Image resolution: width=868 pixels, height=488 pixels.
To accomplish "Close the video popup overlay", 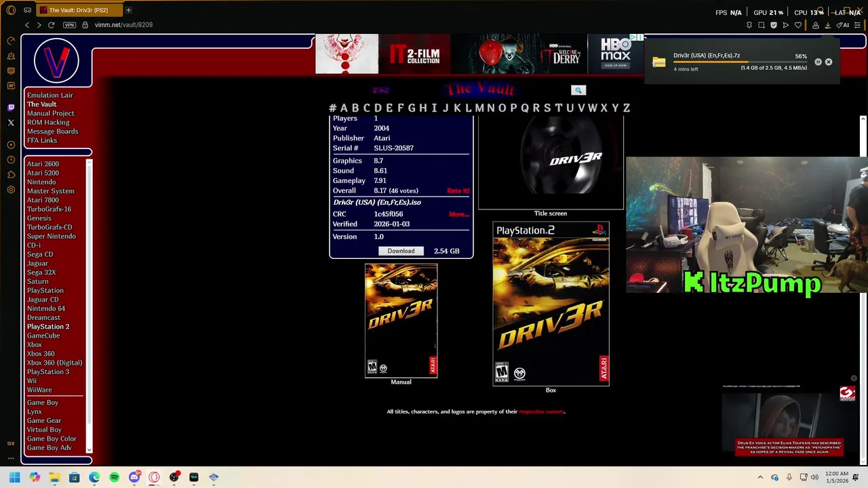I will (x=854, y=379).
